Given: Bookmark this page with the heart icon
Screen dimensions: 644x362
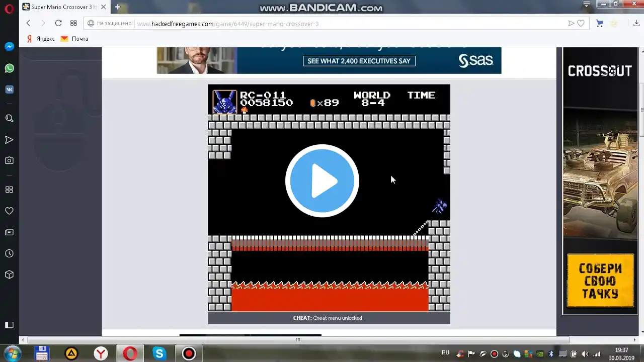Looking at the screenshot, I should 581,23.
